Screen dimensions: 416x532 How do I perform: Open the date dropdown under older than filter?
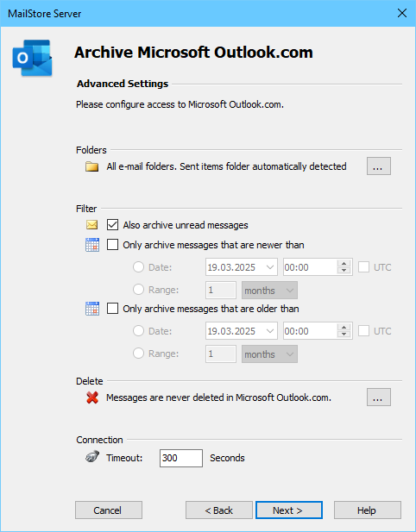point(270,331)
